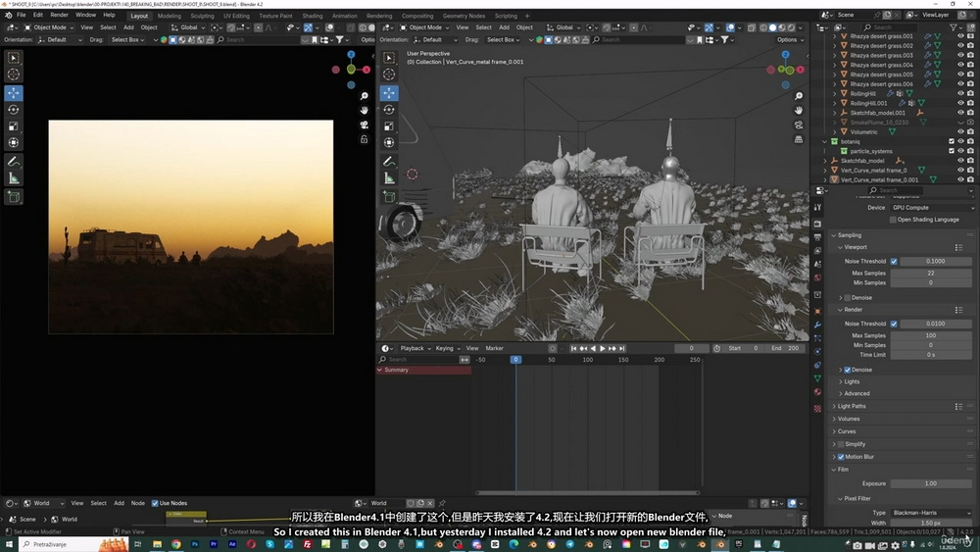The image size is (980, 552).
Task: Hide the RollingHill object with its eye icon
Action: (x=960, y=94)
